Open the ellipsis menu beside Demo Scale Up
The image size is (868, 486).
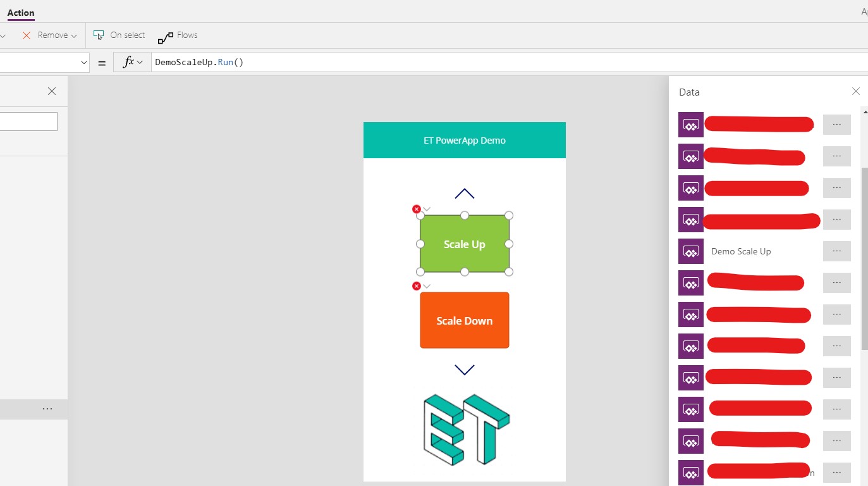[x=836, y=251]
